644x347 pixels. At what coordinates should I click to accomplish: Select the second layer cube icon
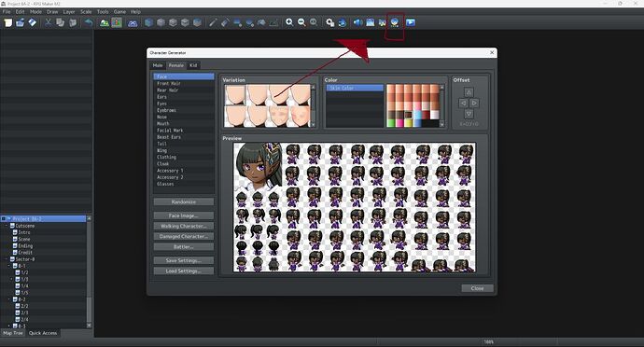pos(161,22)
